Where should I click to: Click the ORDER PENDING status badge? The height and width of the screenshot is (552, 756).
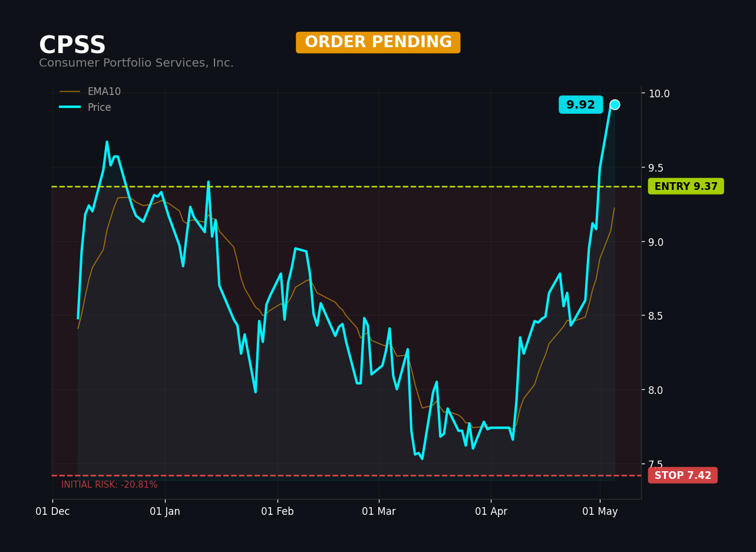pos(378,42)
